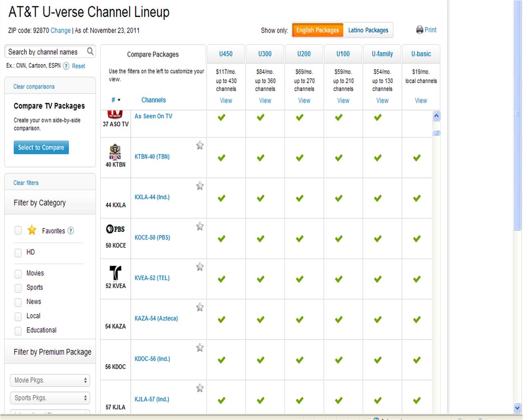Click the channel list scroll up arrow
523x420 pixels.
tap(436, 116)
